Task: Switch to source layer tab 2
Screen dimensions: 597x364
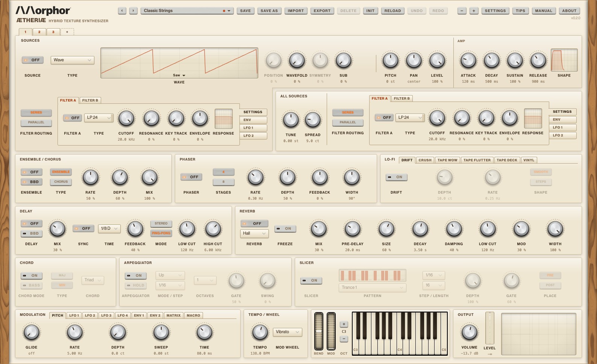Action: click(x=39, y=32)
